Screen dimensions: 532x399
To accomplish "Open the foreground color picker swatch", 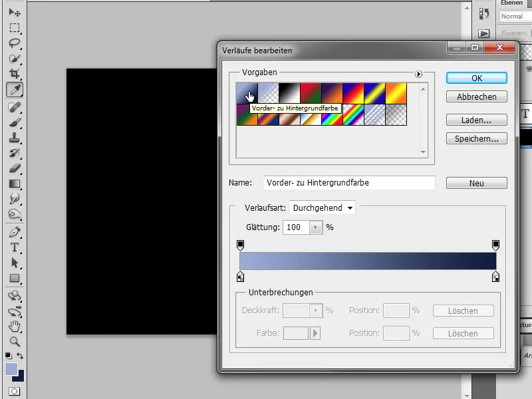I will pyautogui.click(x=11, y=369).
